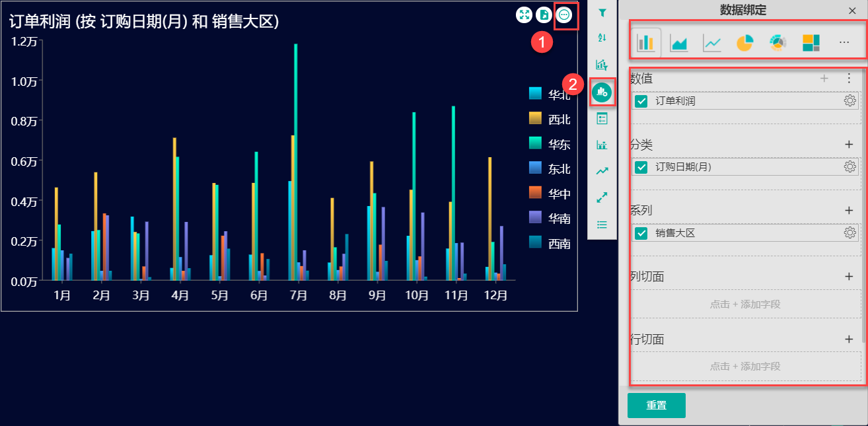Click the 重置 reset button
Image resolution: width=868 pixels, height=426 pixels.
click(656, 406)
